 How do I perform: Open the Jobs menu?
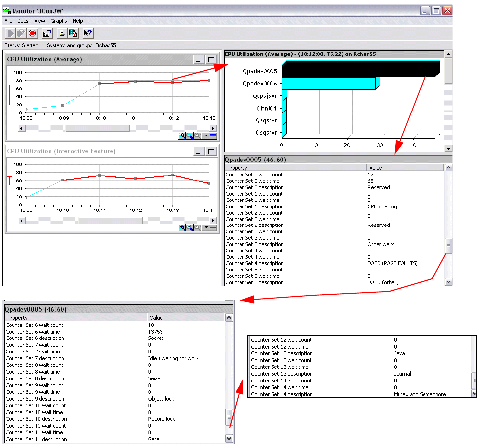coord(23,21)
